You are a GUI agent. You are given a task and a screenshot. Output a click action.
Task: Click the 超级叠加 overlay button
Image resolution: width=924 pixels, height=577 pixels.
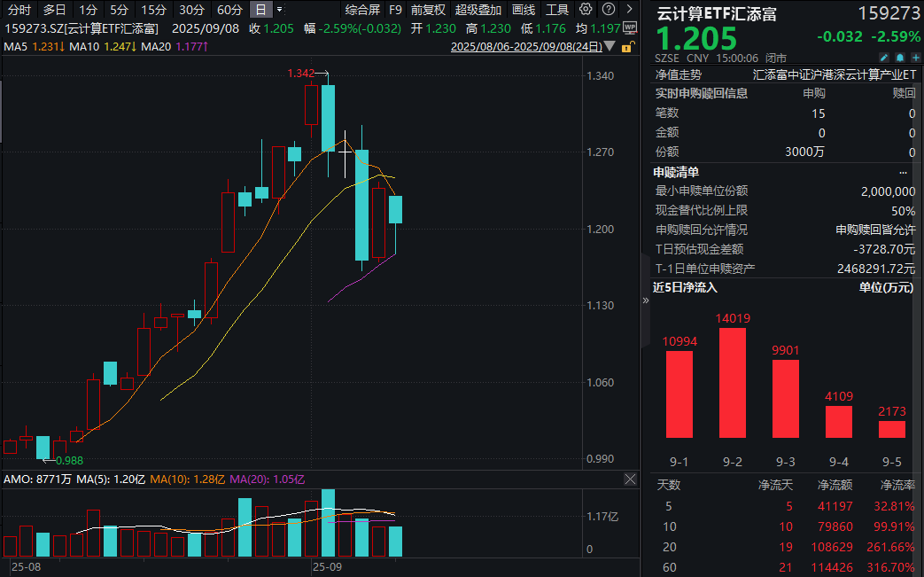click(x=478, y=11)
